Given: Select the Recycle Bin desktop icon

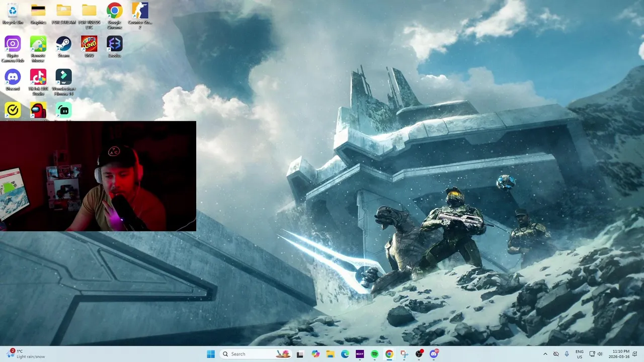Looking at the screenshot, I should click(13, 14).
